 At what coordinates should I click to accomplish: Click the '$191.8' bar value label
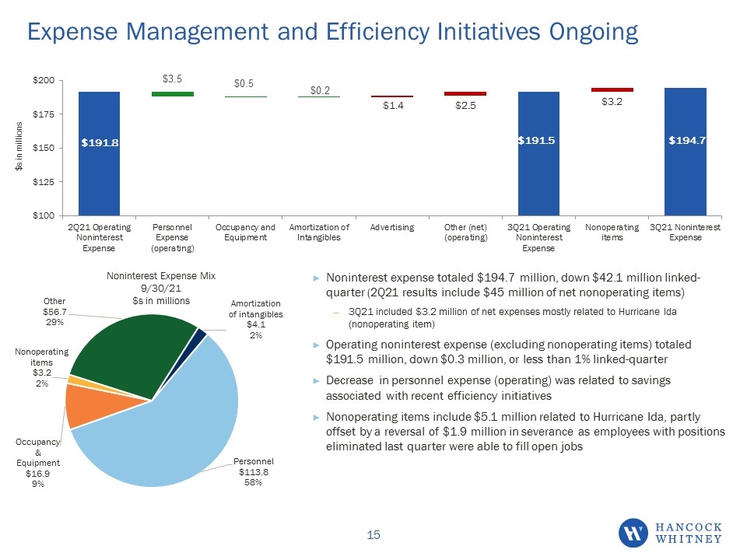[x=100, y=143]
